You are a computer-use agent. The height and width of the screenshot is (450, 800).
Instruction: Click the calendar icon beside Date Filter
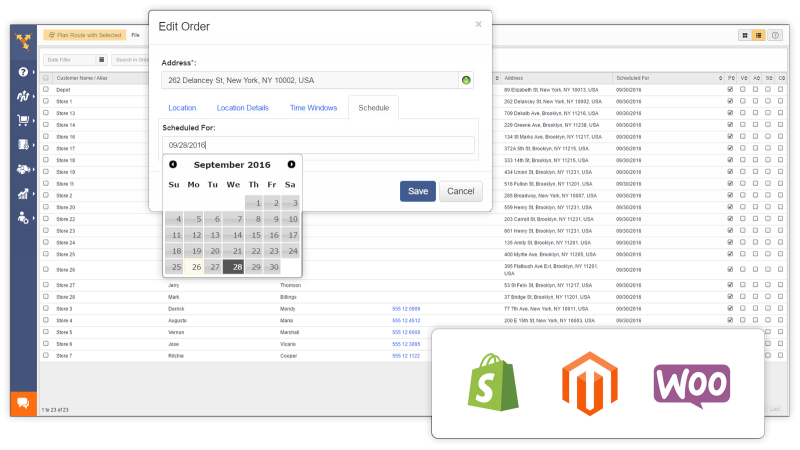(x=102, y=60)
